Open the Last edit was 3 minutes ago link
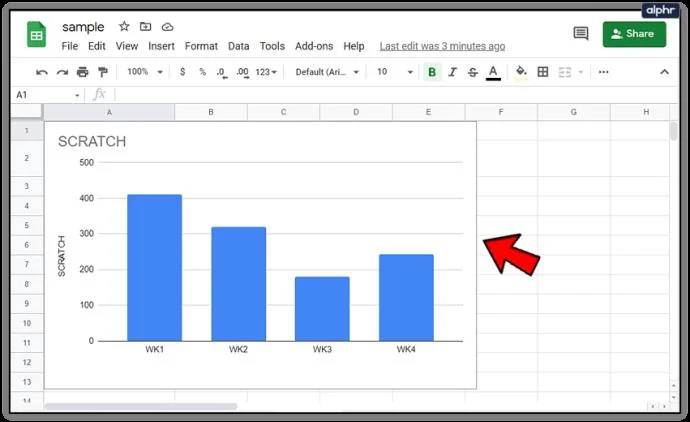 point(442,46)
